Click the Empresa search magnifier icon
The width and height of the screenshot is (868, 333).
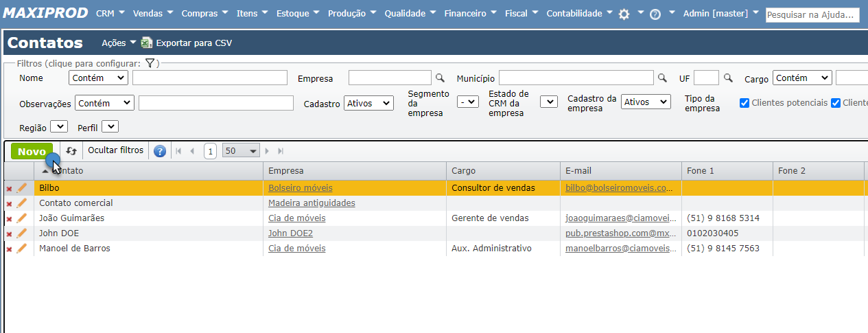coord(441,78)
